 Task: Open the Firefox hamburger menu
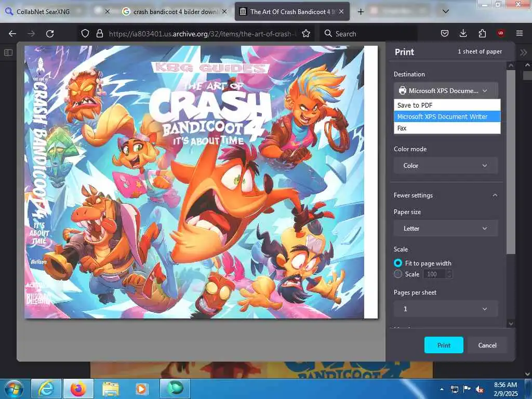520,33
